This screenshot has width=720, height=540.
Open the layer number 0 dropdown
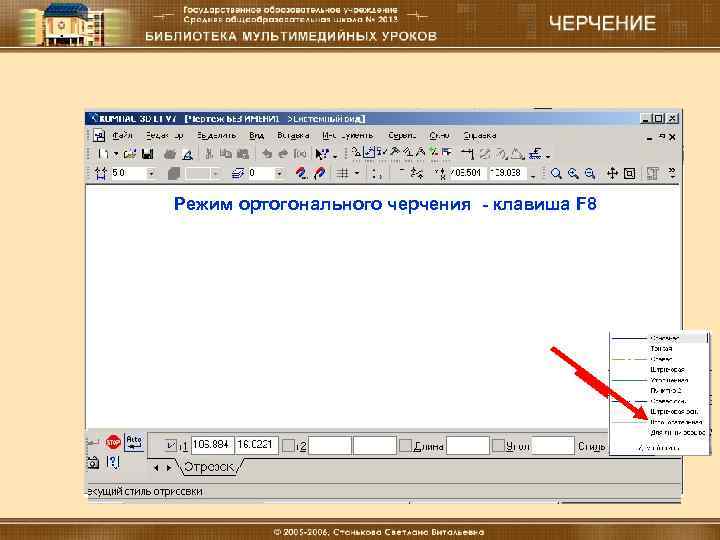click(278, 174)
